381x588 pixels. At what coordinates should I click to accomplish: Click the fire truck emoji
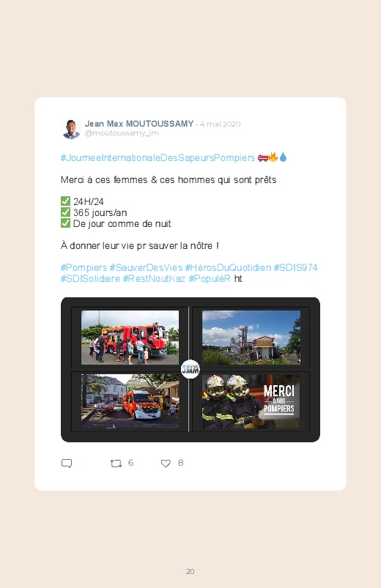click(263, 158)
